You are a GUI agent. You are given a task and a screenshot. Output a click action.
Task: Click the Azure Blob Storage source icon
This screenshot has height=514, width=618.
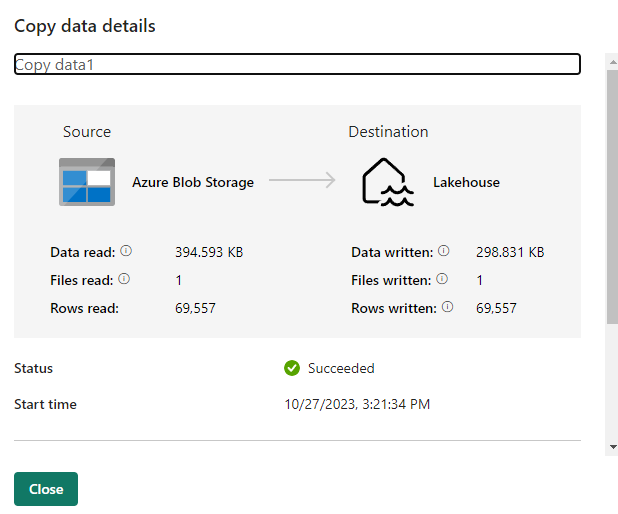point(87,182)
